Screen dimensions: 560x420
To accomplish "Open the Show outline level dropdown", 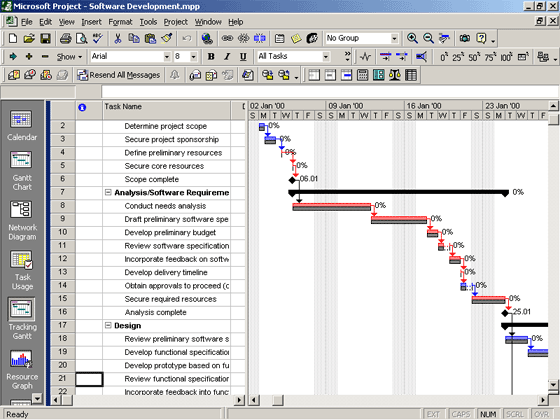I will pos(69,56).
